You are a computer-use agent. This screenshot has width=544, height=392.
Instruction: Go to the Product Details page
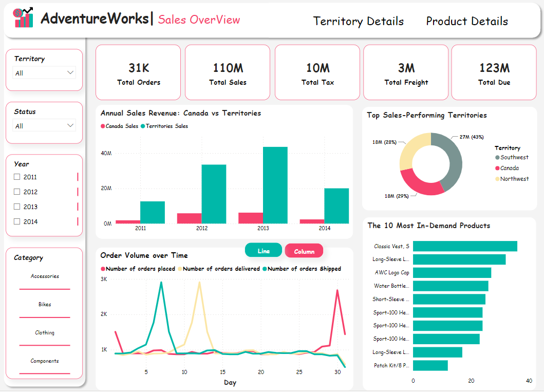click(466, 22)
